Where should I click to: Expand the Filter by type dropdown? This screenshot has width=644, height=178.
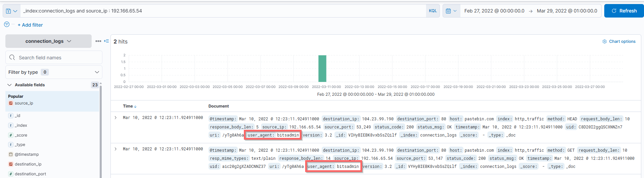54,72
